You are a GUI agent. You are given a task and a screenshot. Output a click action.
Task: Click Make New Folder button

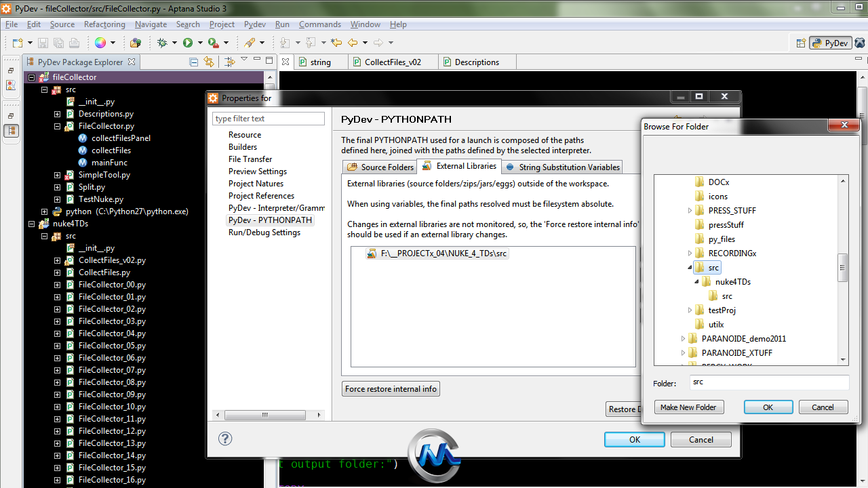coord(688,407)
